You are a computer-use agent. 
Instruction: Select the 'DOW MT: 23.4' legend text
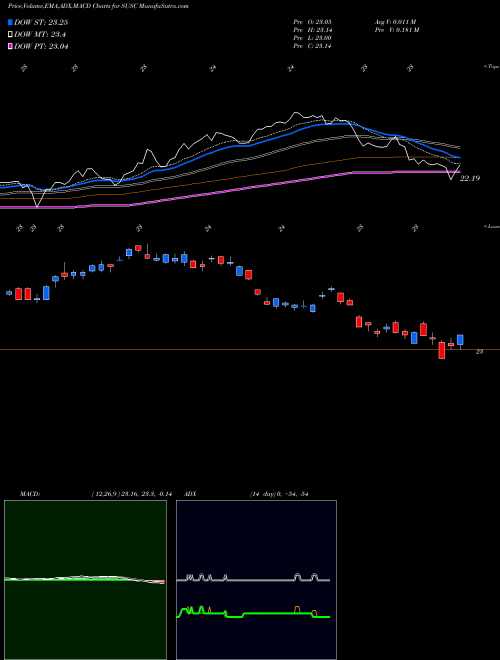click(x=40, y=35)
